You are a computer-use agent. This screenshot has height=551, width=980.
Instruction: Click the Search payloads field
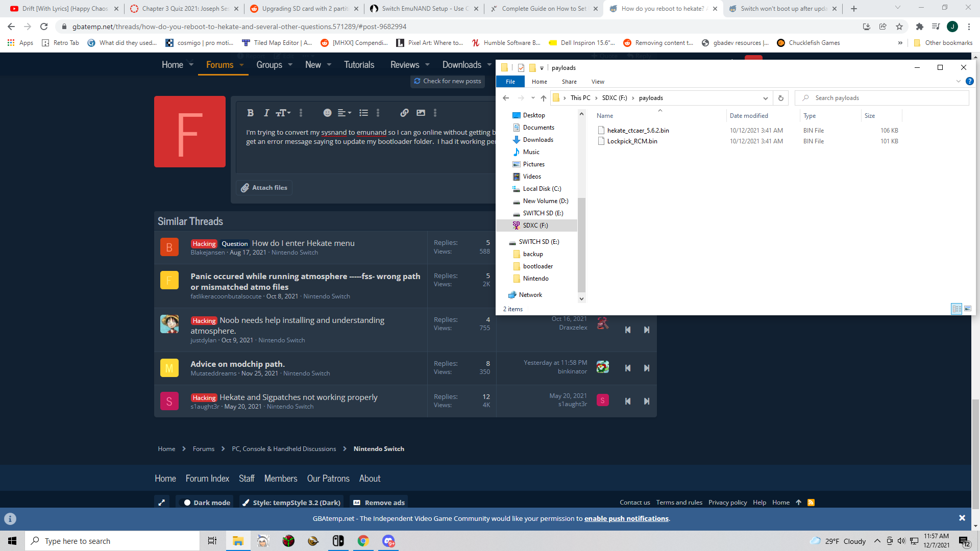(882, 98)
